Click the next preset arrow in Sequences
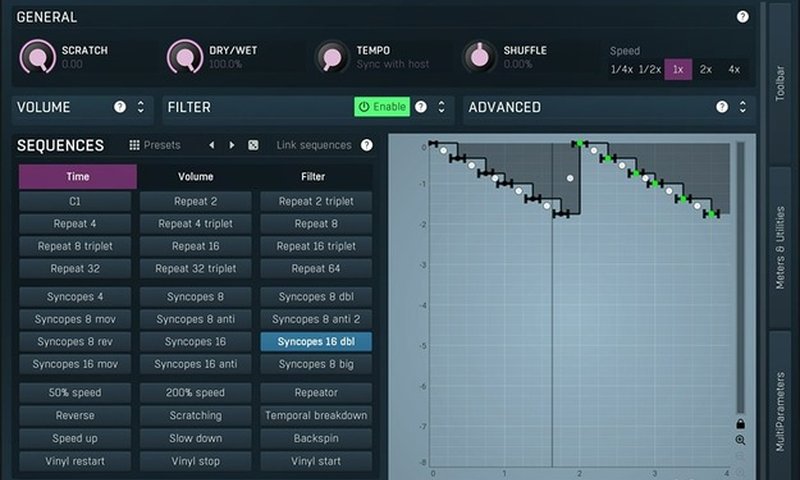Image resolution: width=800 pixels, height=480 pixels. click(232, 145)
